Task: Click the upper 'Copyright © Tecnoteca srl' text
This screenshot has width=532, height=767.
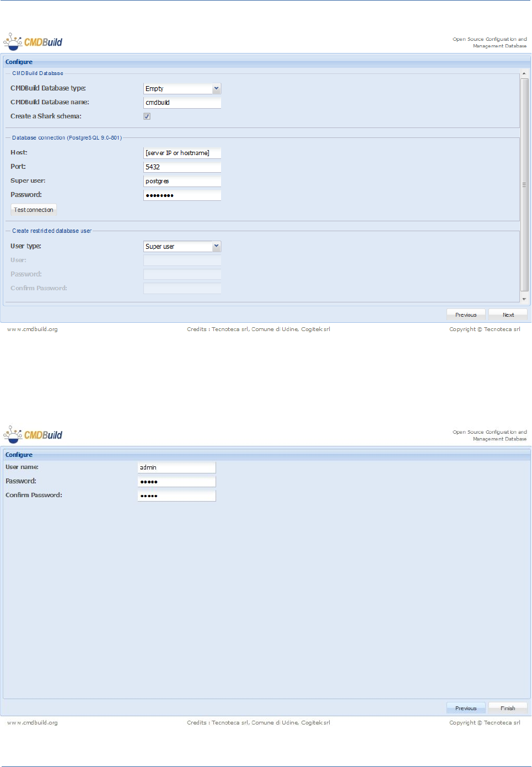Action: (x=485, y=329)
